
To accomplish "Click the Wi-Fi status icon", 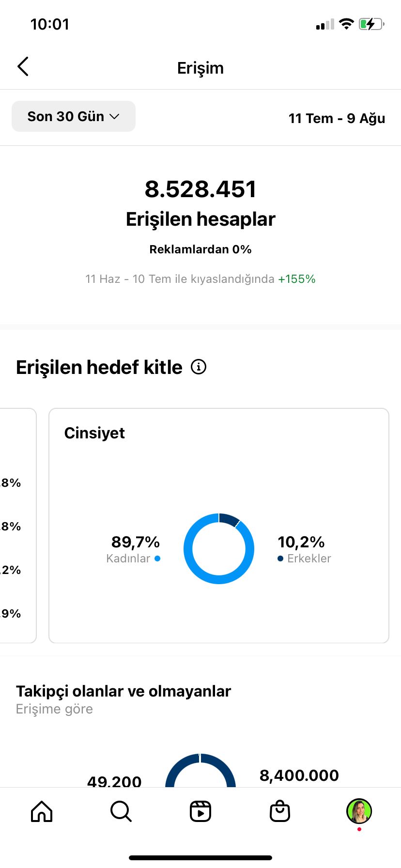I will pos(346,24).
